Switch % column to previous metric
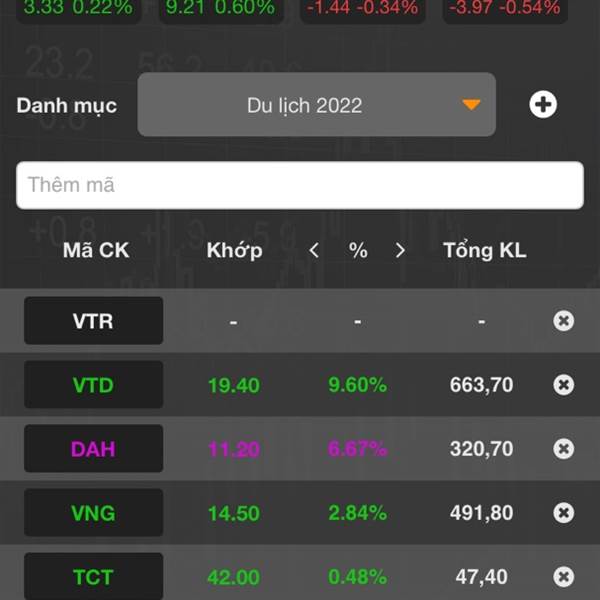The height and width of the screenshot is (600, 600). (x=314, y=251)
